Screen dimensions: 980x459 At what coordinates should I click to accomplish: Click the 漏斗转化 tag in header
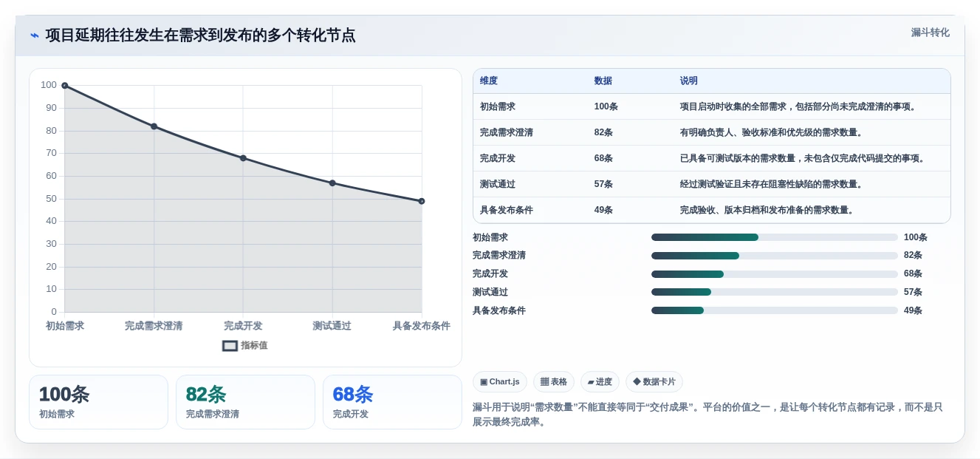coord(930,33)
